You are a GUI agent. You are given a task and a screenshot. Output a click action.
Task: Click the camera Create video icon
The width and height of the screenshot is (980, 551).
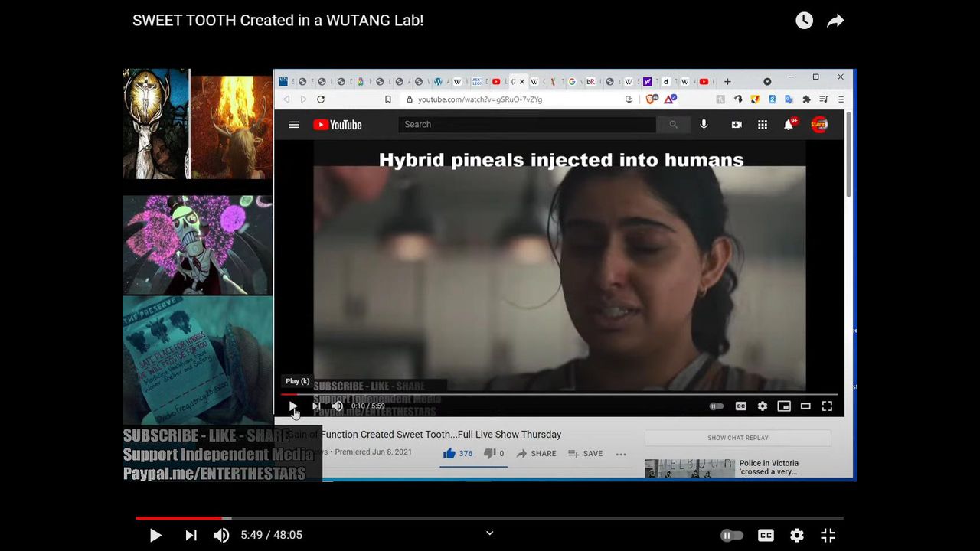pos(737,125)
